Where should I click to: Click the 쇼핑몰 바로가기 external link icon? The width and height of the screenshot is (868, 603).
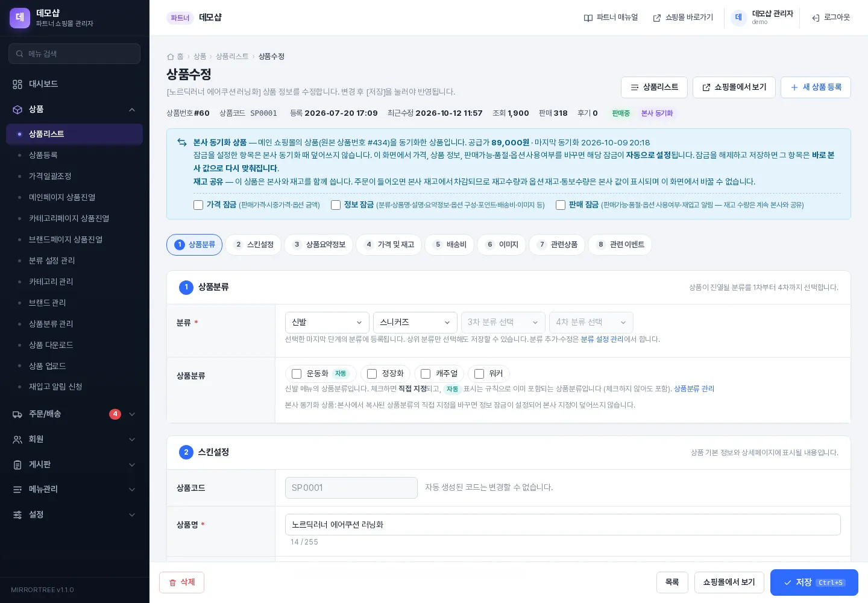[657, 18]
